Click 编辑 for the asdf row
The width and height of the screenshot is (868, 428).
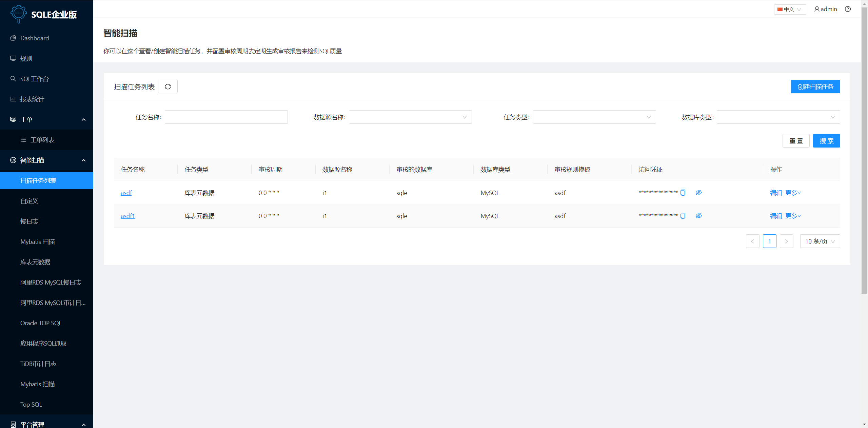click(x=776, y=193)
